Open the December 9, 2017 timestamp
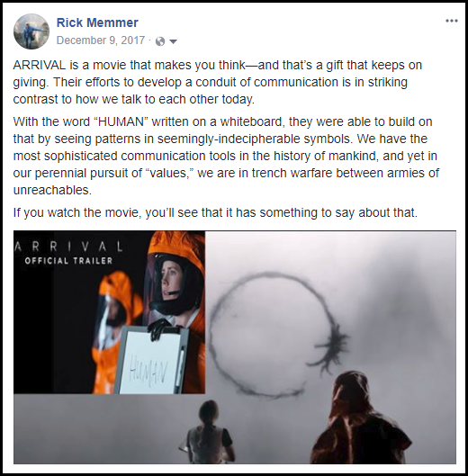 [101, 40]
